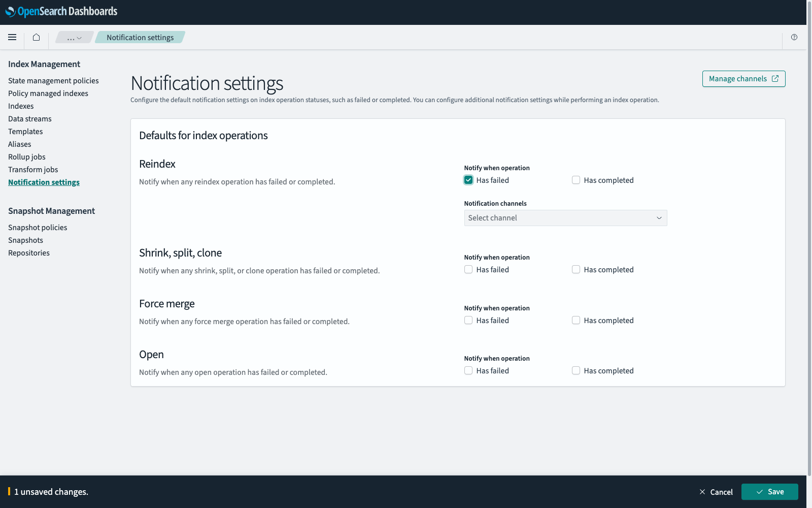The width and height of the screenshot is (812, 508).
Task: Open Policy managed indexes page
Action: coord(48,93)
